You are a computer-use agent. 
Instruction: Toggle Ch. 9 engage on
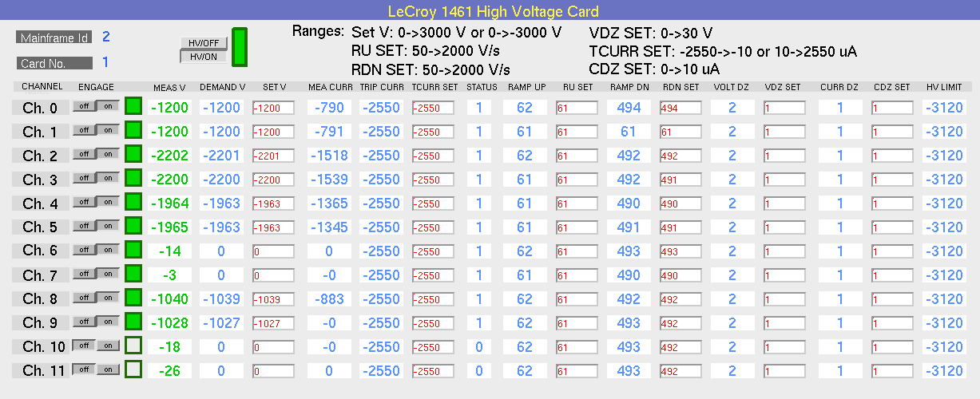click(x=108, y=322)
